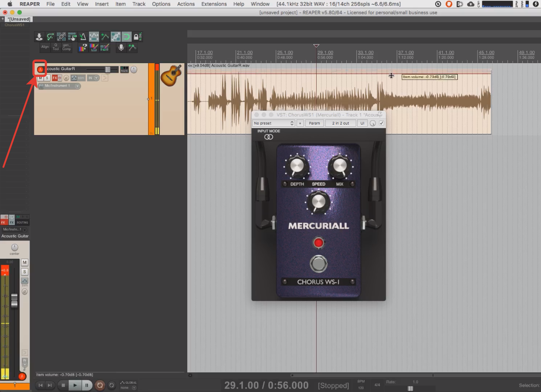Toggle record arm on Acoustic GuitarR track
The width and height of the screenshot is (541, 392).
tap(41, 69)
